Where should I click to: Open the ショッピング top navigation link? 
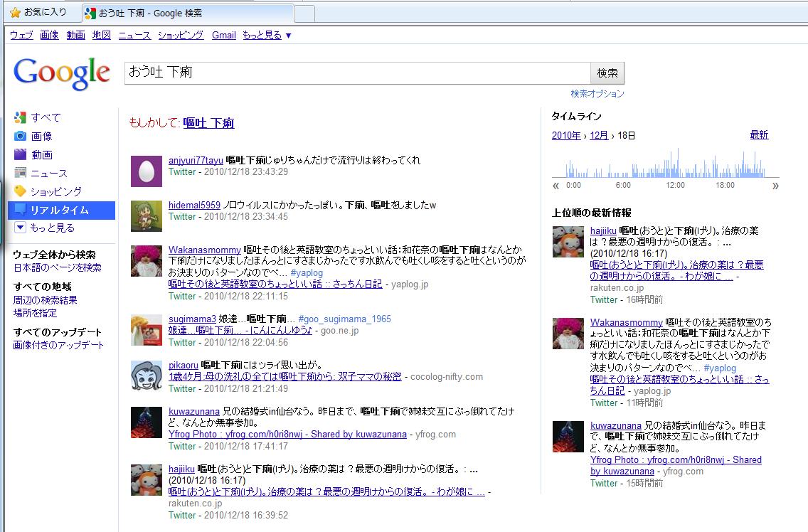click(x=181, y=35)
